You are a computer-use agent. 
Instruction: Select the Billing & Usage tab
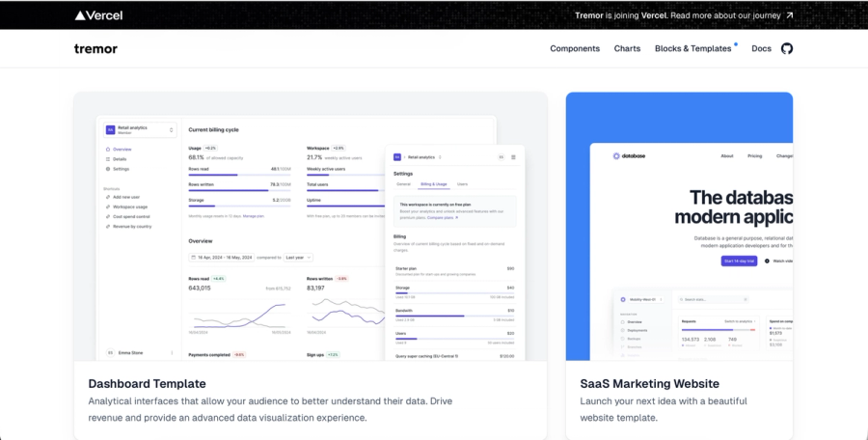433,184
